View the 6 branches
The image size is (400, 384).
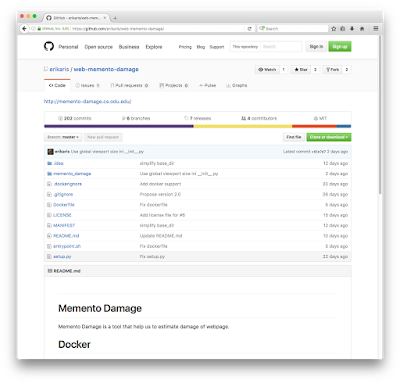(x=136, y=118)
